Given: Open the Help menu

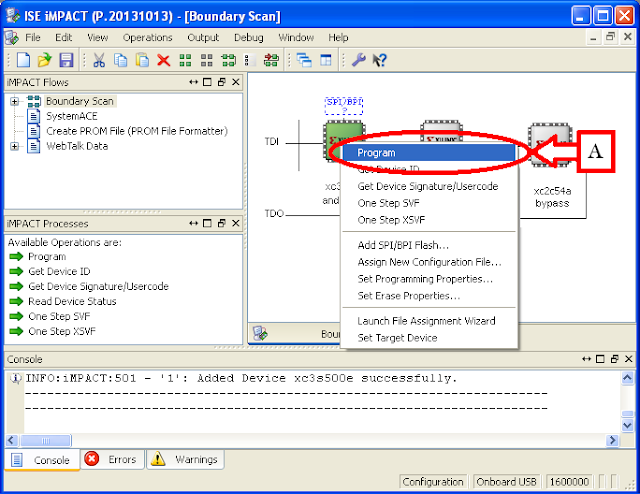Looking at the screenshot, I should pos(338,38).
